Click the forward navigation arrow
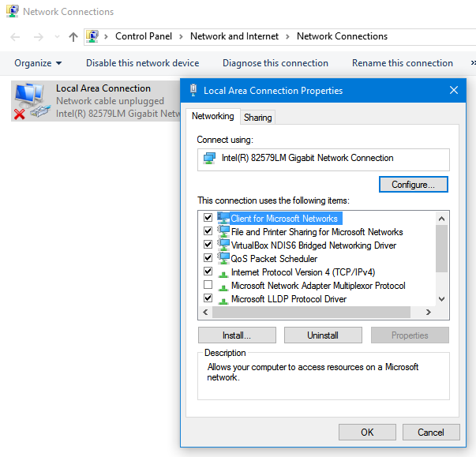The width and height of the screenshot is (476, 457). (38, 37)
